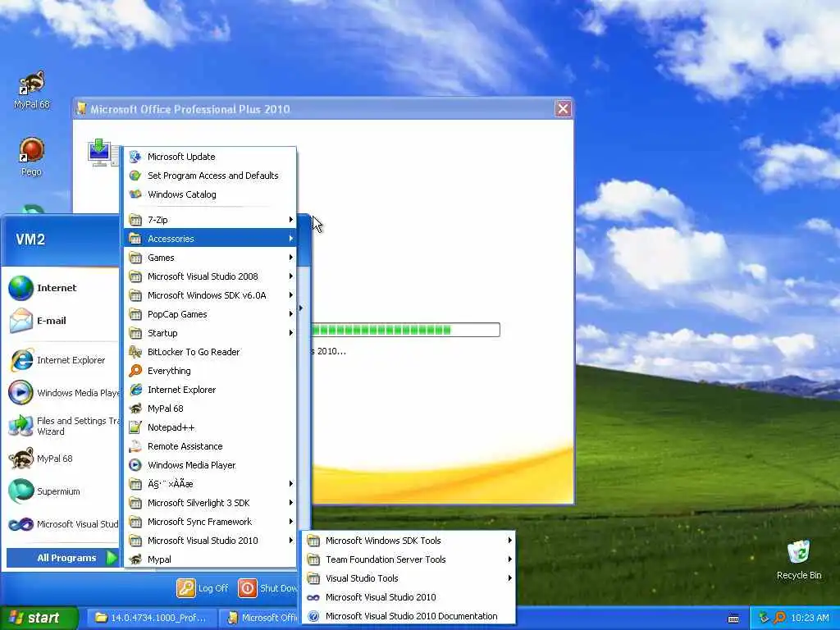Launch Windows Media Player icon in programs list
Image resolution: width=840 pixels, height=630 pixels.
135,465
